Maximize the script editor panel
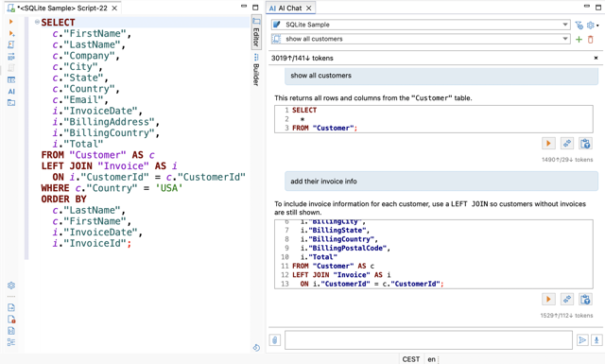The image size is (605, 364). (x=255, y=7)
